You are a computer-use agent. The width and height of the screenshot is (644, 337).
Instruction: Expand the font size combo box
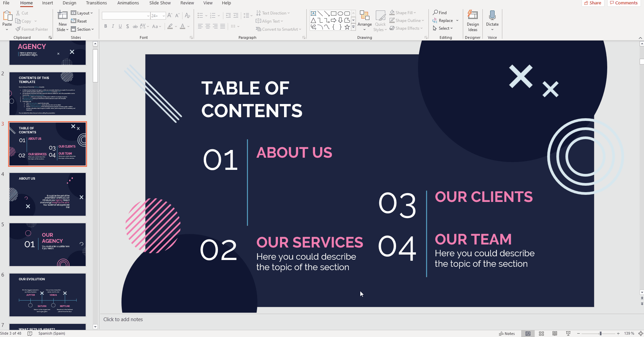[164, 16]
